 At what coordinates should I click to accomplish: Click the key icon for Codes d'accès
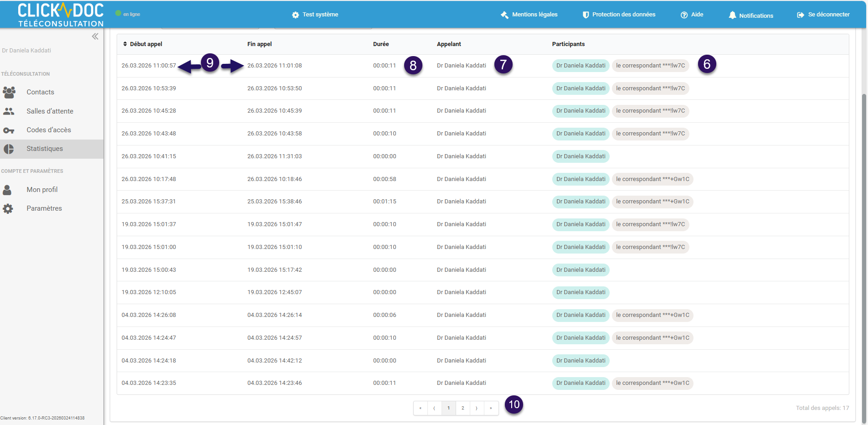click(9, 130)
